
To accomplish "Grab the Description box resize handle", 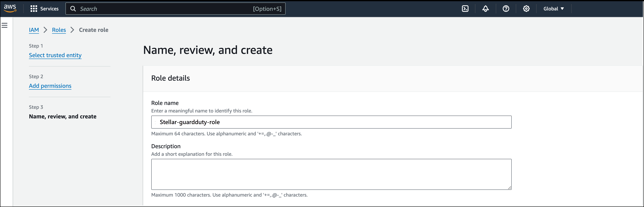I will (x=509, y=187).
